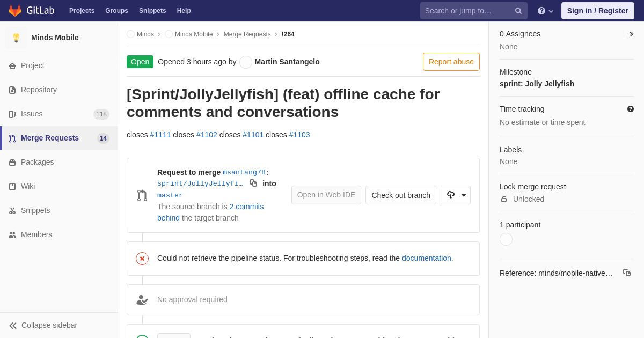Open Time tracking help icon

(x=631, y=109)
